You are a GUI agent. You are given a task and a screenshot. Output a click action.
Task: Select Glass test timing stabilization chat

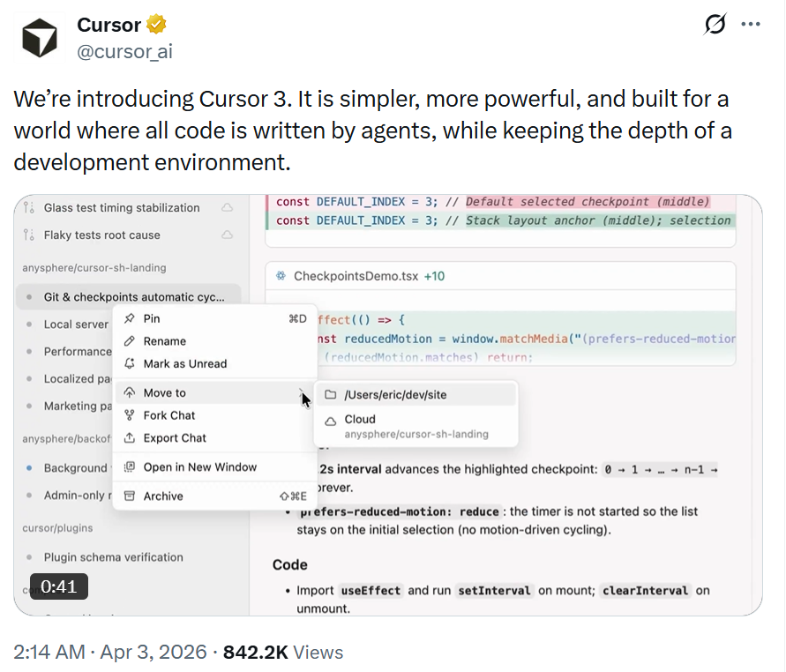122,208
